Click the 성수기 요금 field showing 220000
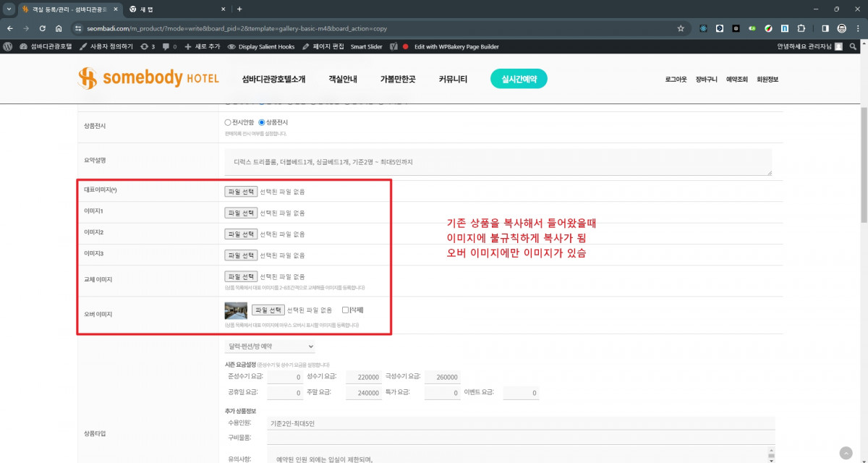 pos(363,377)
